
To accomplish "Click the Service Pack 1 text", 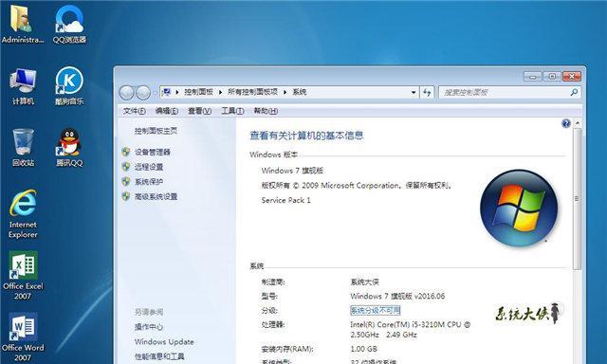I will pyautogui.click(x=285, y=200).
